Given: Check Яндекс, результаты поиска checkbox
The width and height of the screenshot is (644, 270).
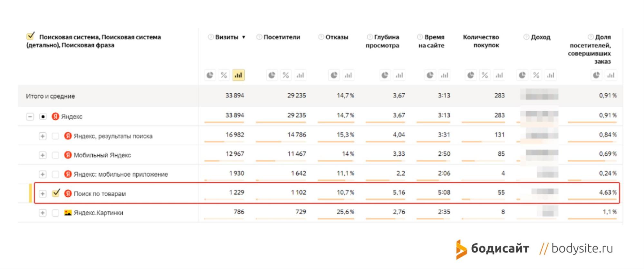Looking at the screenshot, I should coord(55,136).
